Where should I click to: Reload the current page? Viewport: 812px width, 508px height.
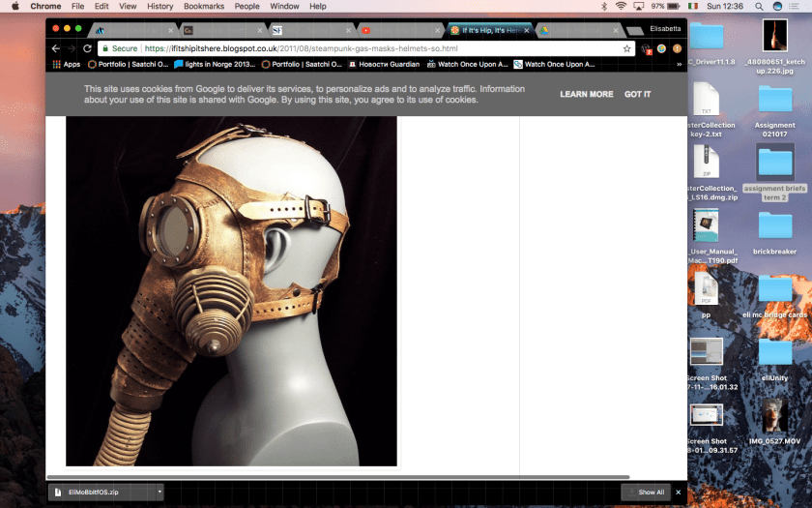[x=87, y=48]
